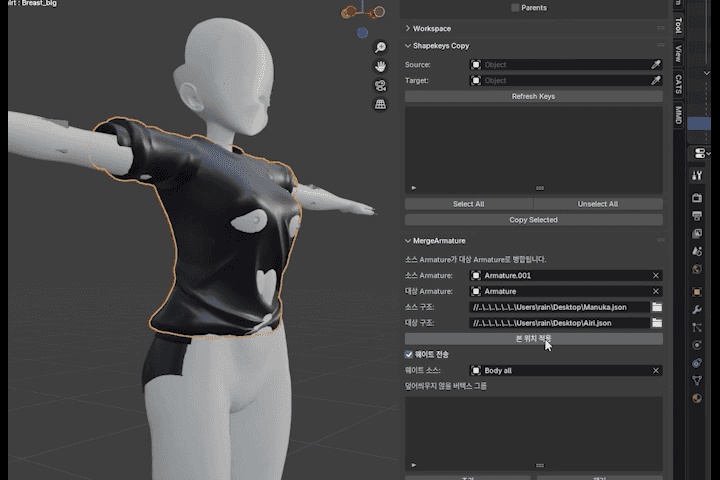Open the Output properties printer icon
The height and width of the screenshot is (480, 720).
click(x=697, y=216)
